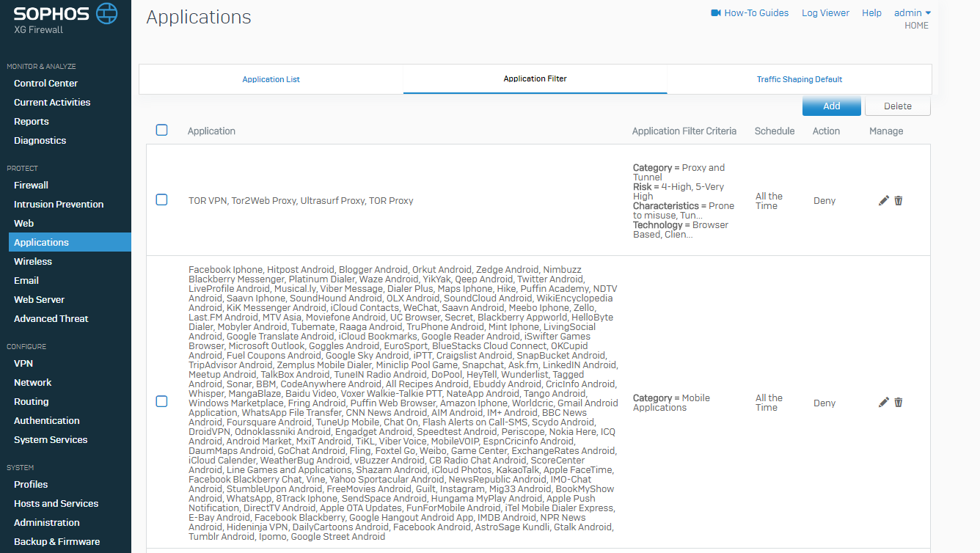Click the Add button

point(832,106)
